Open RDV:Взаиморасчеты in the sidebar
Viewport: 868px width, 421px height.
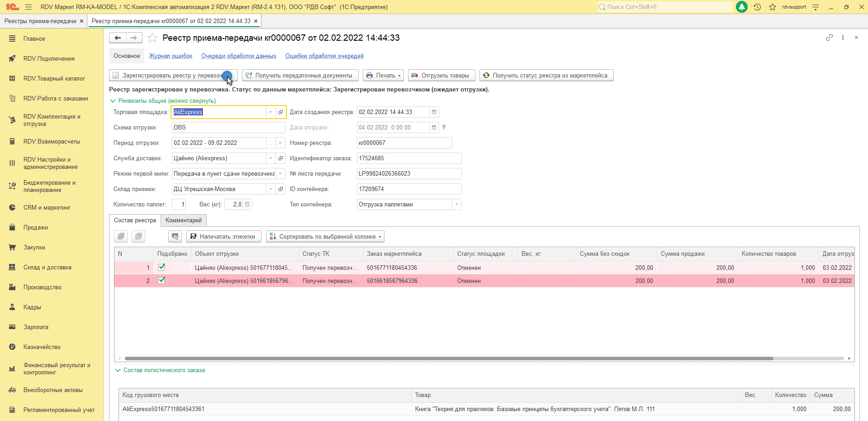pyautogui.click(x=52, y=142)
